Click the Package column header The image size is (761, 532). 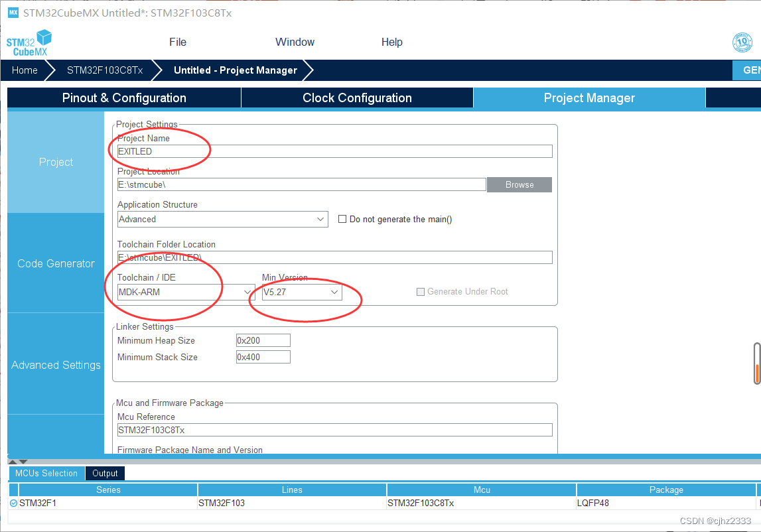[x=666, y=490]
